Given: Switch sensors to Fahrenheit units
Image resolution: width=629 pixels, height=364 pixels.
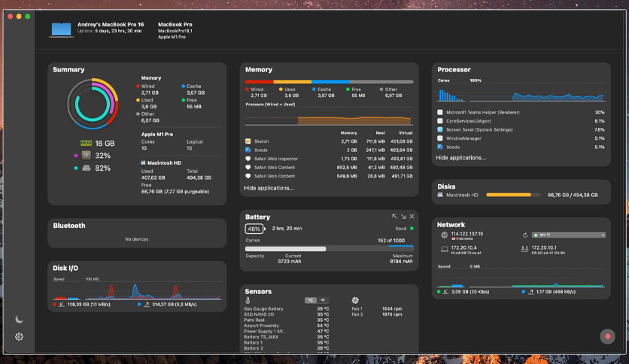Looking at the screenshot, I should [323, 300].
